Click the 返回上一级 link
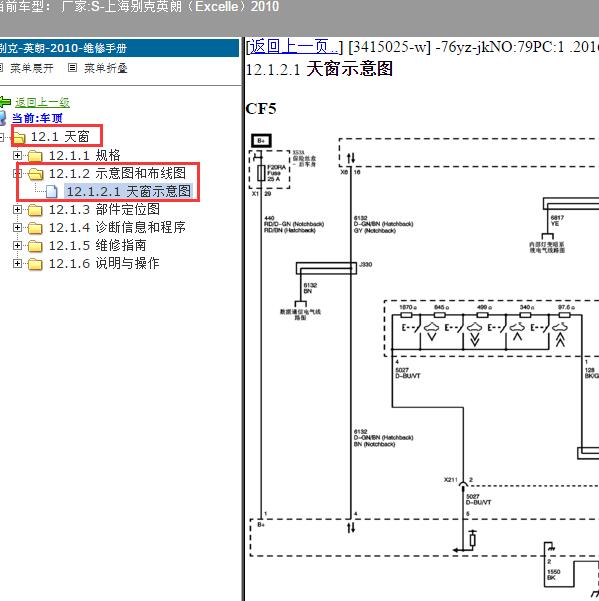Viewport: 599px width, 601px height. (42, 102)
